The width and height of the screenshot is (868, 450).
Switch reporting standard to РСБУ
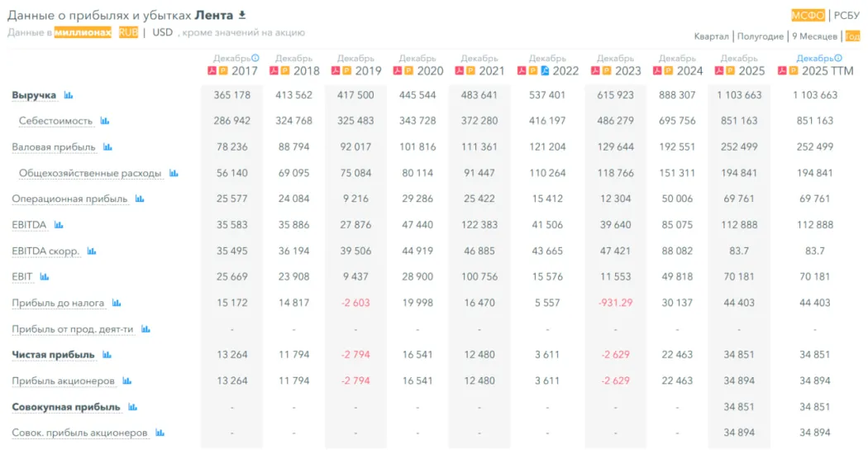coord(847,15)
